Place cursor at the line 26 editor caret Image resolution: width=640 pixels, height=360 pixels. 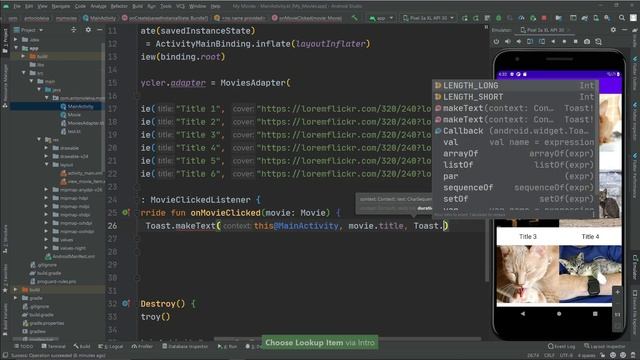click(x=445, y=225)
